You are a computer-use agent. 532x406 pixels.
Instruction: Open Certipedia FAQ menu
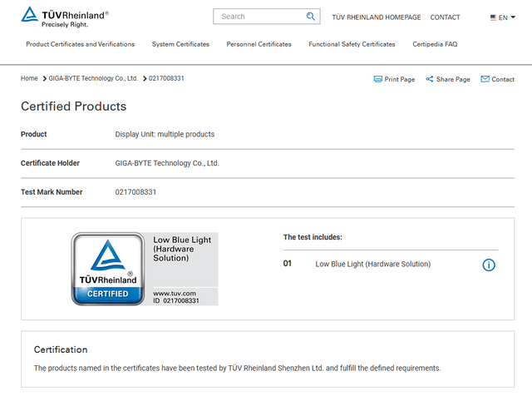(435, 44)
